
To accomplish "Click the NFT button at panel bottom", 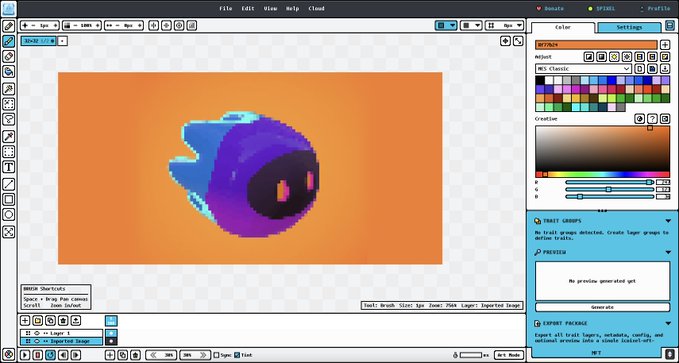I will [596, 353].
